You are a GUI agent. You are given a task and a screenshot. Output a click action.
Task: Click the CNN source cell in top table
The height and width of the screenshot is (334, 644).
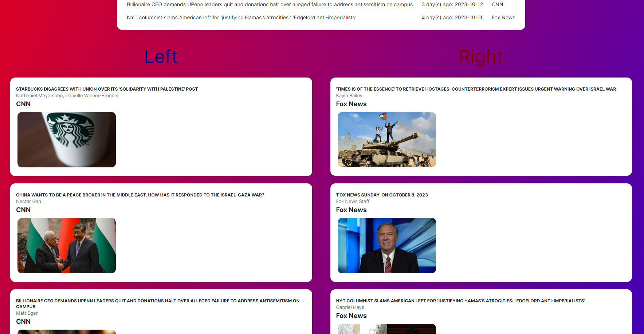click(497, 4)
